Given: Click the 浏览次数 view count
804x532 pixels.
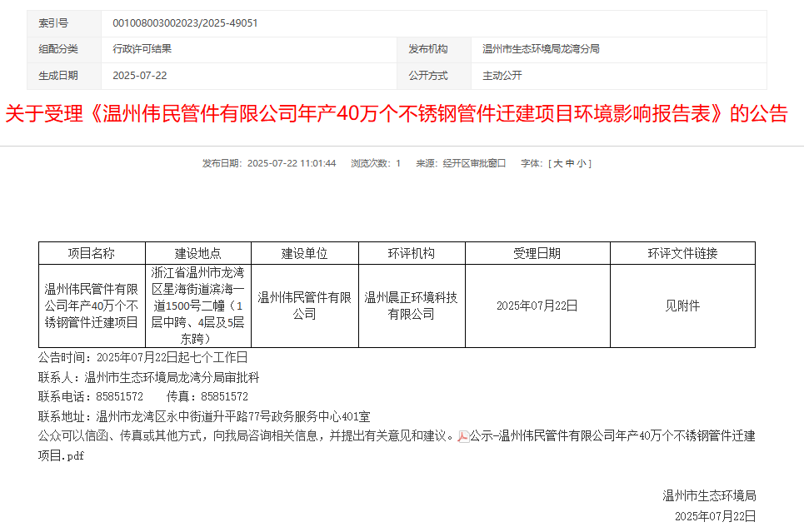Looking at the screenshot, I should pyautogui.click(x=375, y=163).
